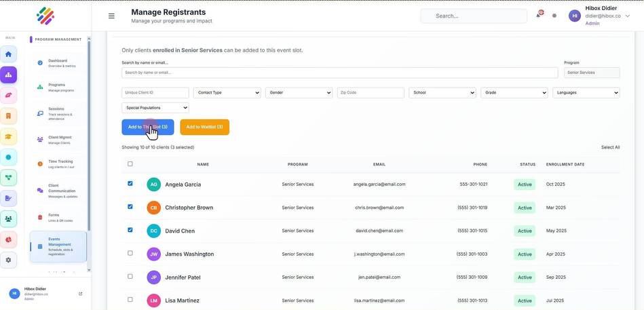
Task: Click James Washington's JW avatar
Action: point(153,254)
